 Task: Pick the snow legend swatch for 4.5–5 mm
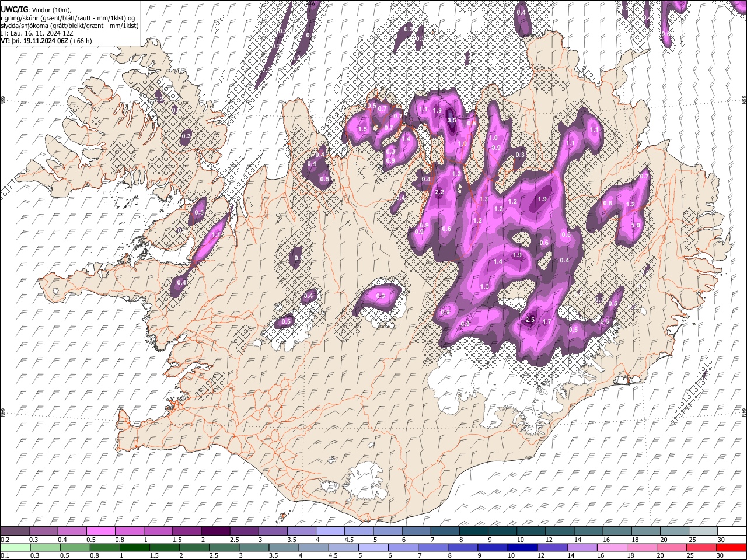point(359,531)
